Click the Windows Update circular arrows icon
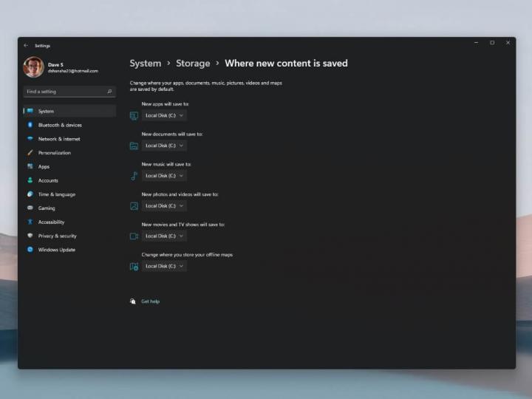Image resolution: width=532 pixels, height=399 pixels. (30, 250)
